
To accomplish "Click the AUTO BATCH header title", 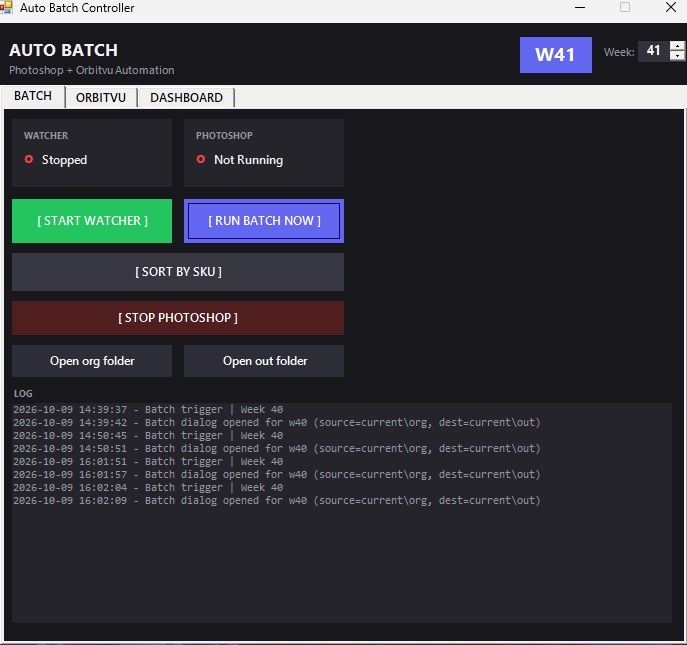I will point(64,50).
